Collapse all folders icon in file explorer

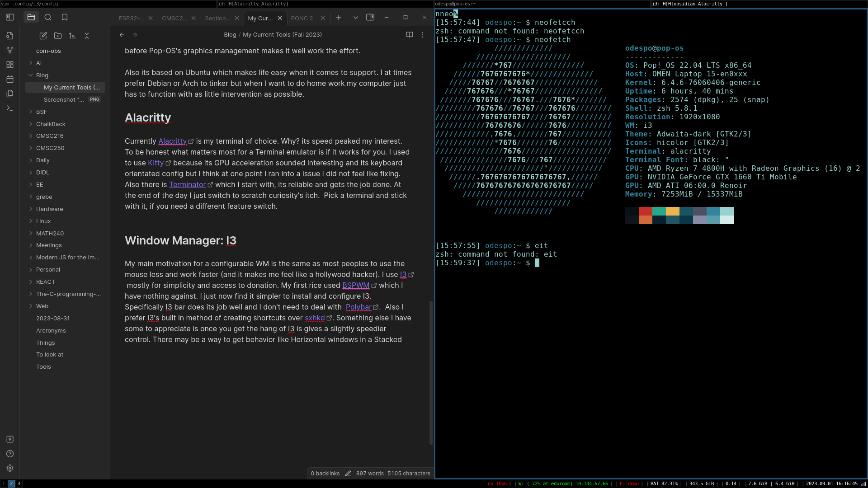[x=87, y=35]
